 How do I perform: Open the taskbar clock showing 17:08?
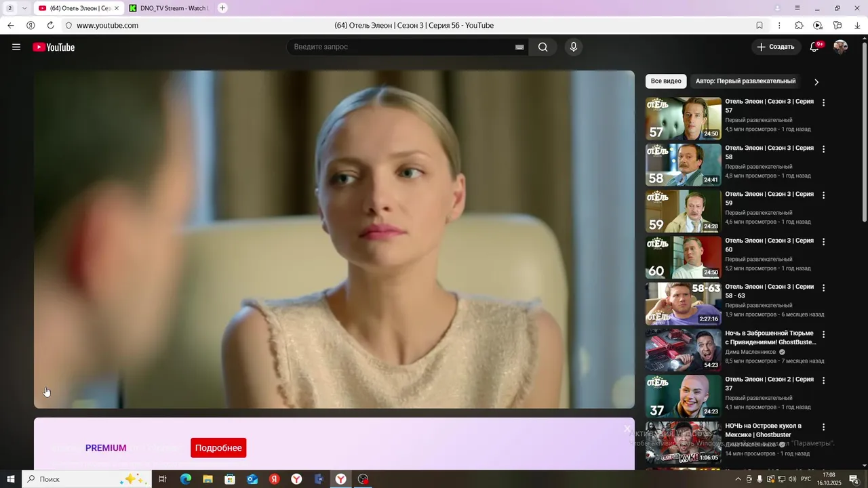[x=829, y=479]
